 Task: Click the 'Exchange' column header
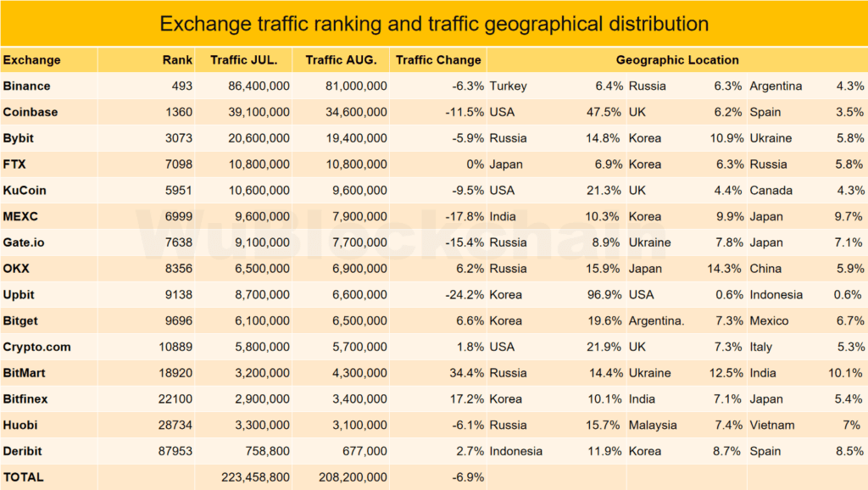31,60
